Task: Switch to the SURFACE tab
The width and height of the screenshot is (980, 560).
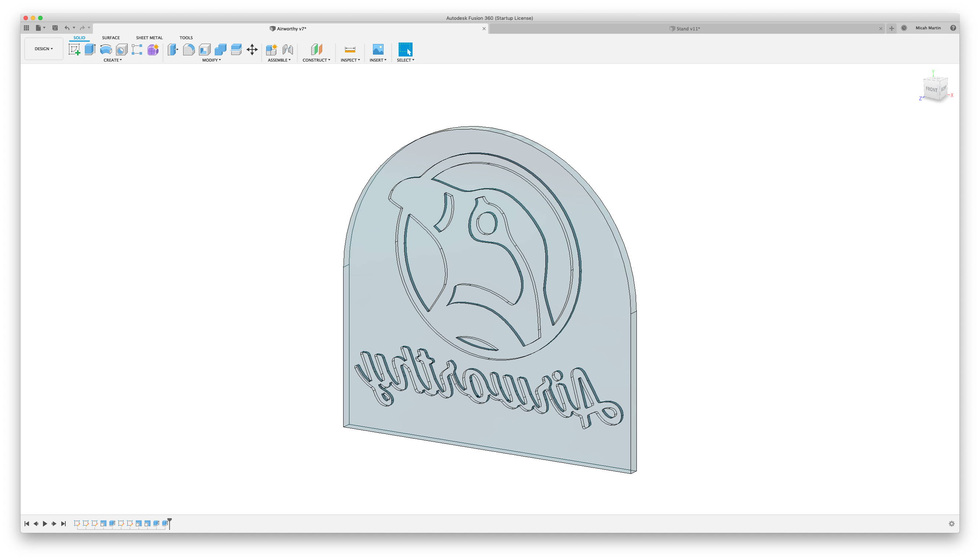Action: coord(111,38)
